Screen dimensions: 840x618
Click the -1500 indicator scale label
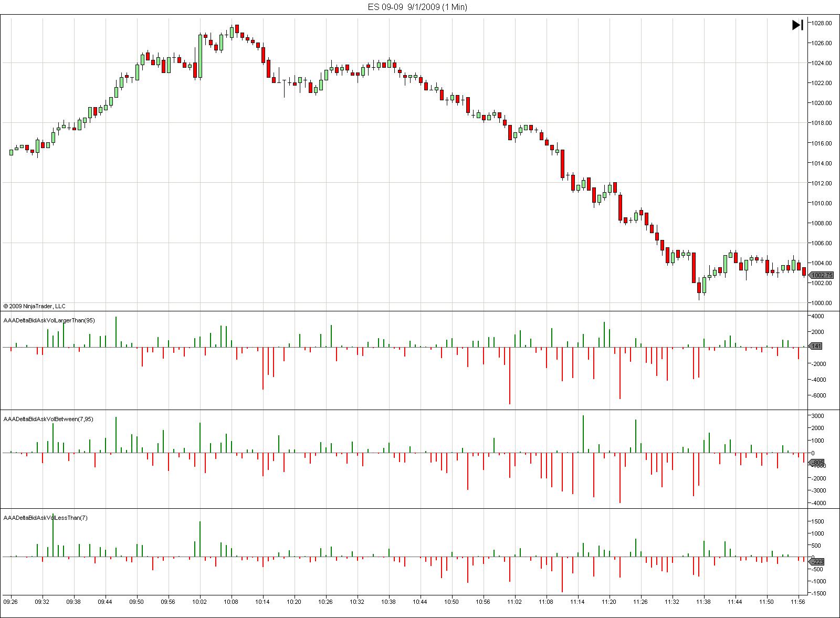pos(819,593)
